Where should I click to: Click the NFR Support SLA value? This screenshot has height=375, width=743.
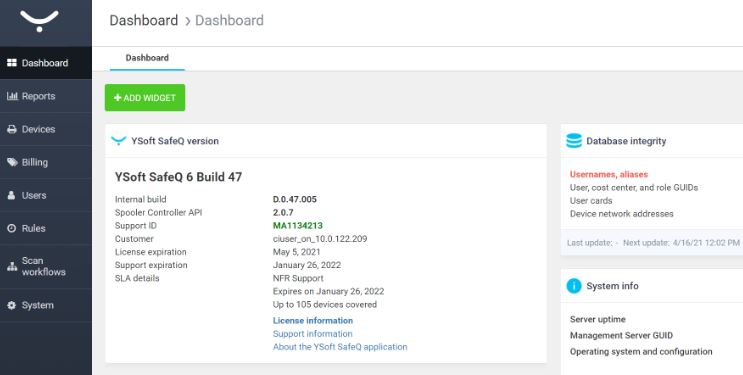pyautogui.click(x=298, y=278)
